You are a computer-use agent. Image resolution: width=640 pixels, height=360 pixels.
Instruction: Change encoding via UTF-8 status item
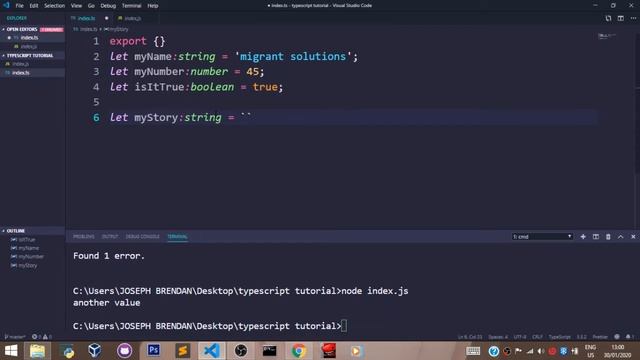[x=520, y=337]
